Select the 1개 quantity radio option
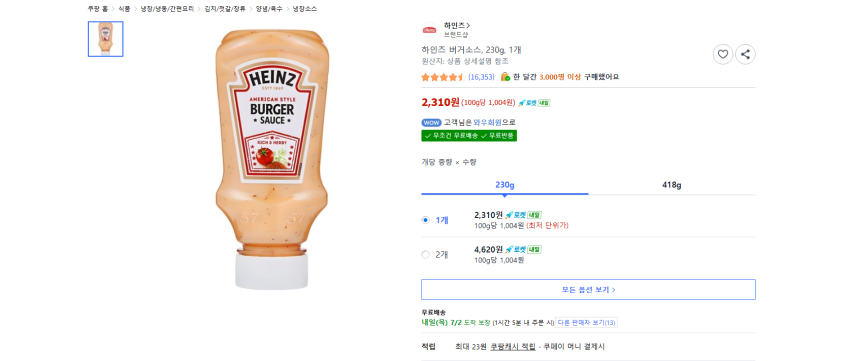This screenshot has width=850, height=361. [425, 220]
